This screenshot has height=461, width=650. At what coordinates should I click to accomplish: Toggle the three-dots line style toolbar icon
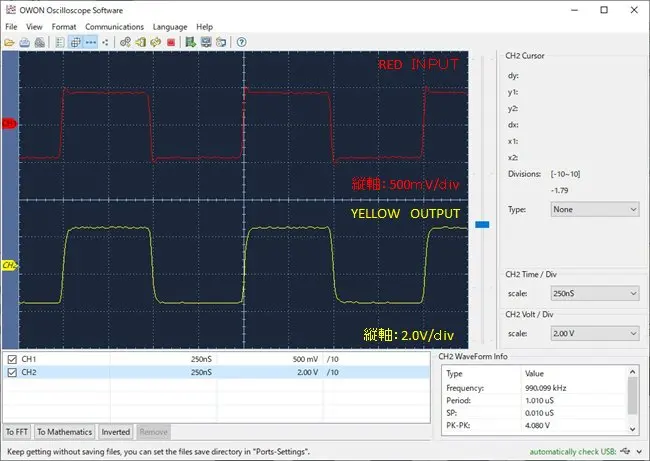(x=90, y=42)
